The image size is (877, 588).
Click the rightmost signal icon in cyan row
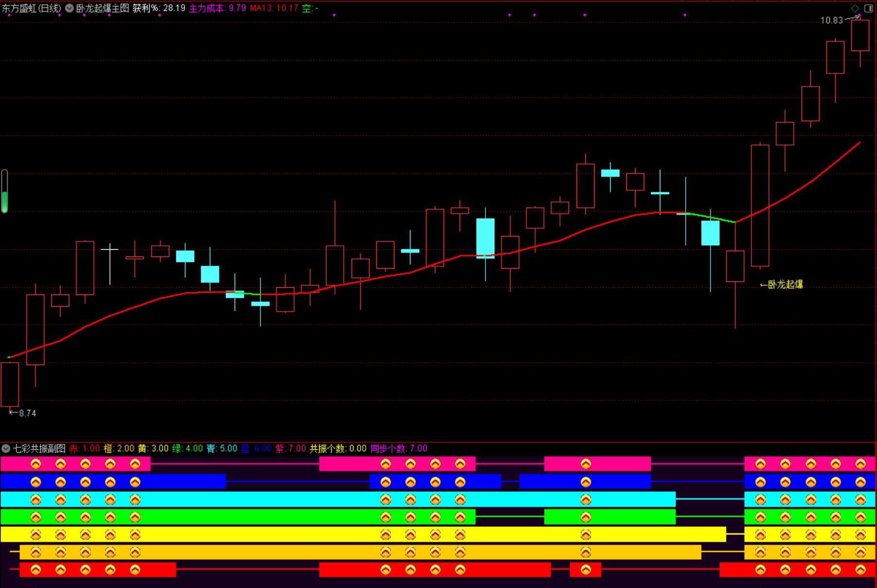tap(860, 499)
